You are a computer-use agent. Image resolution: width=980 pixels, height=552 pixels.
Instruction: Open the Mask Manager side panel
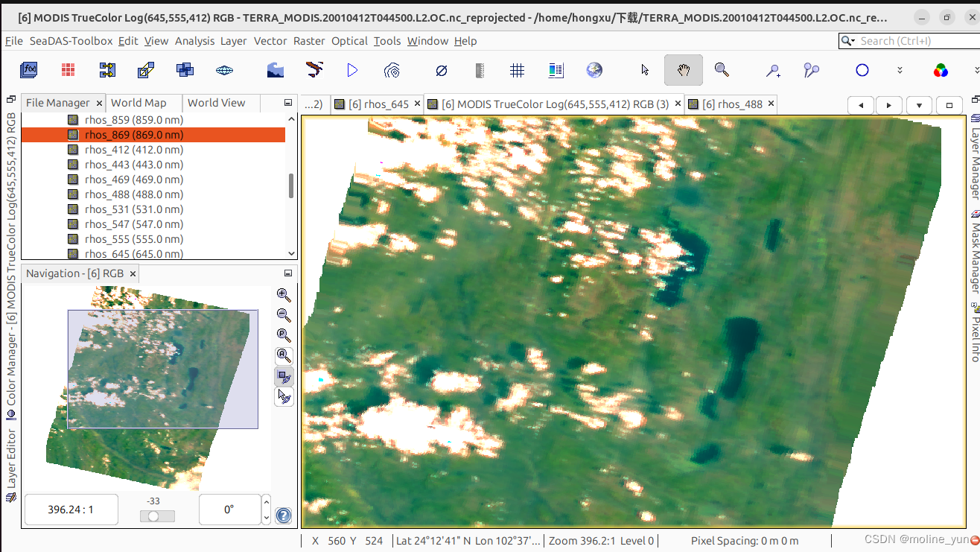pos(975,253)
